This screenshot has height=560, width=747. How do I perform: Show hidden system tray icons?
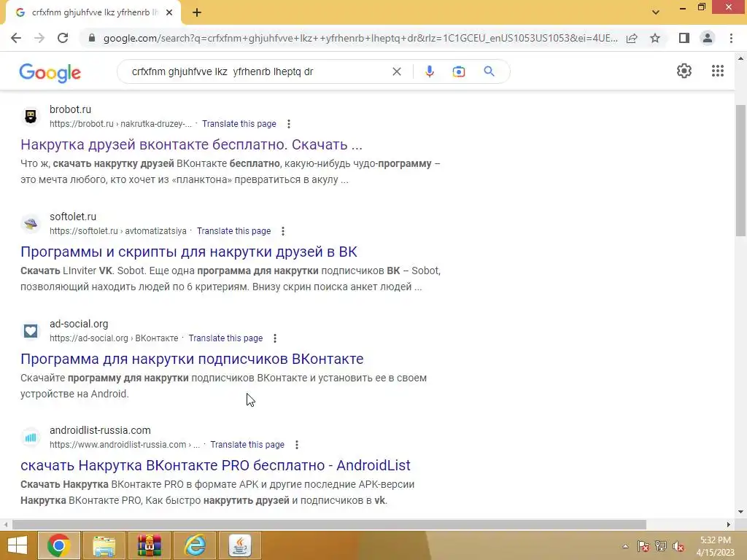625,546
